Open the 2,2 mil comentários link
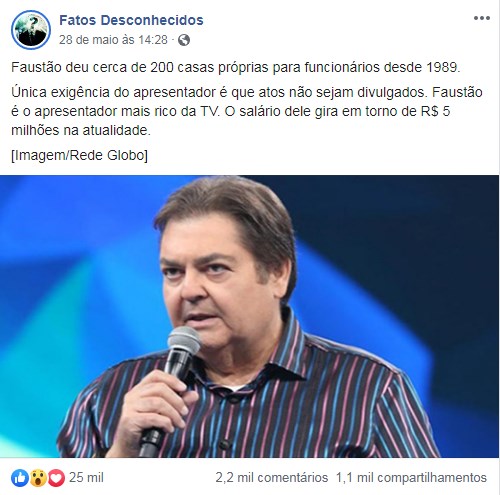 point(272,478)
